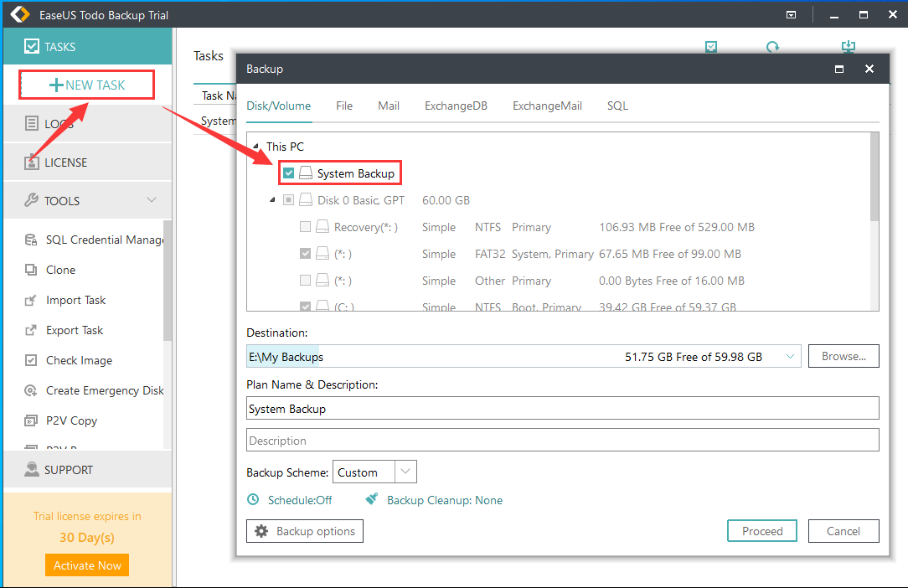
Task: Open Backup options
Action: pos(305,531)
